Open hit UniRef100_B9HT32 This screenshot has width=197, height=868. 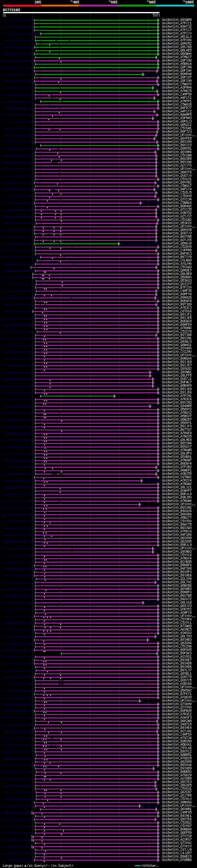point(177,26)
